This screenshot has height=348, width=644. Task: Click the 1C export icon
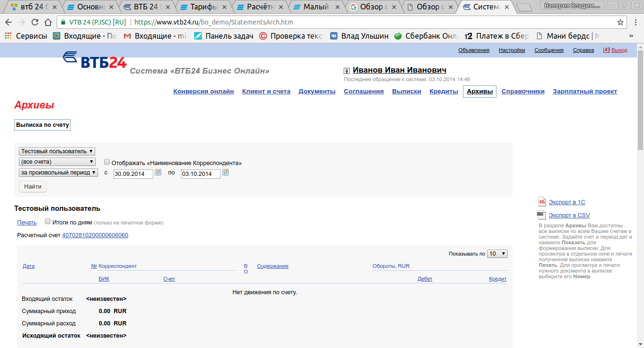[x=542, y=202]
